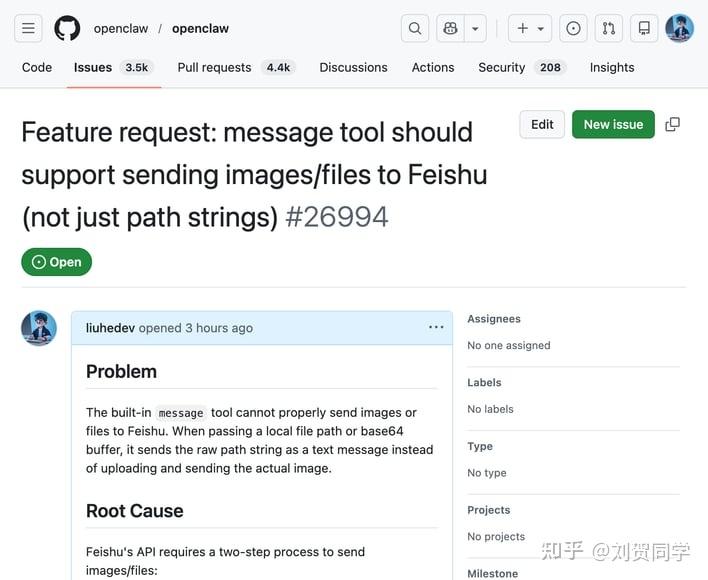
Task: Open user profile avatar menu
Action: pyautogui.click(x=680, y=28)
